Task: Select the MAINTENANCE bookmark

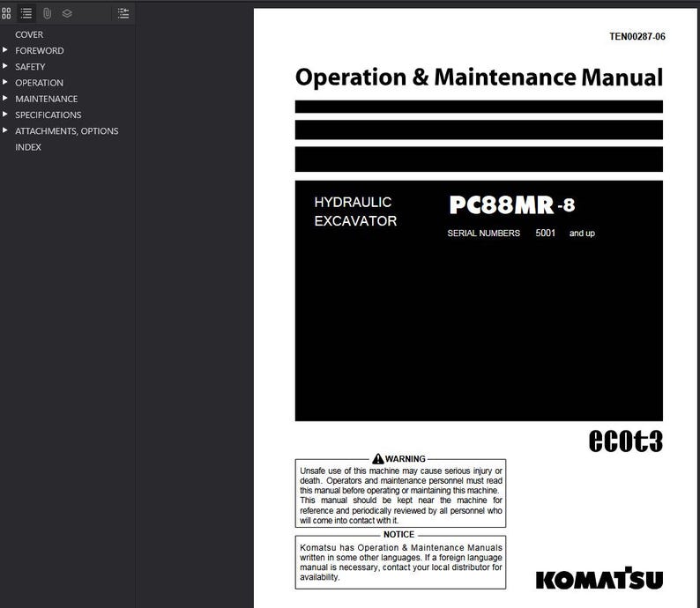Action: [x=47, y=99]
